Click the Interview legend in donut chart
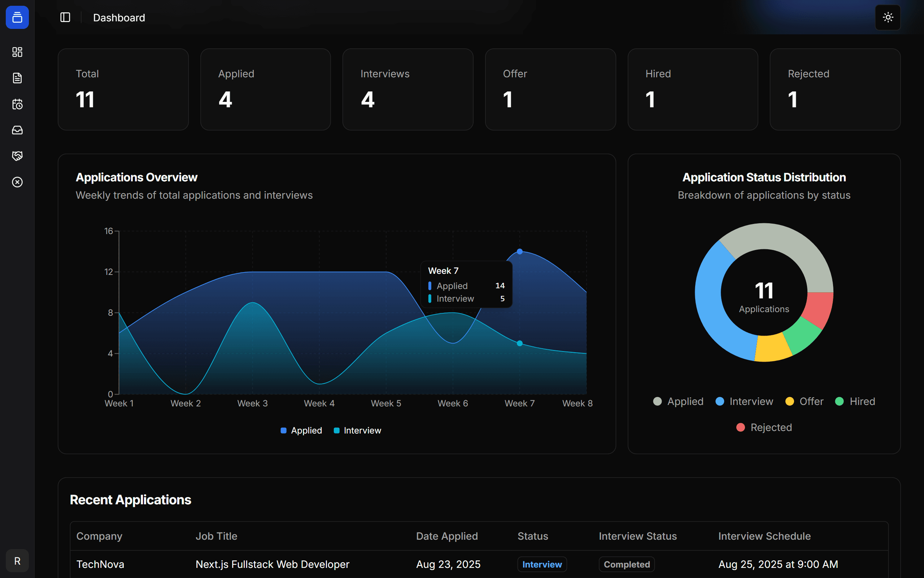Screen dimensions: 924x578 744,401
